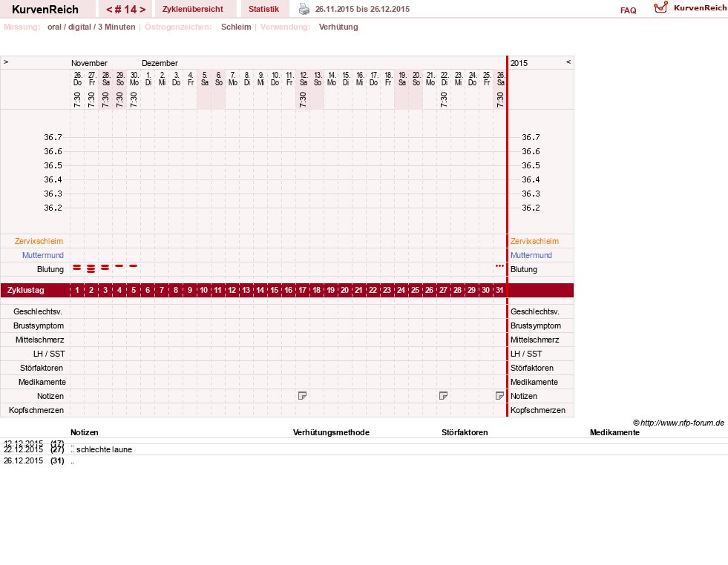Click the Geschlechtsv. row label on left

click(x=38, y=311)
